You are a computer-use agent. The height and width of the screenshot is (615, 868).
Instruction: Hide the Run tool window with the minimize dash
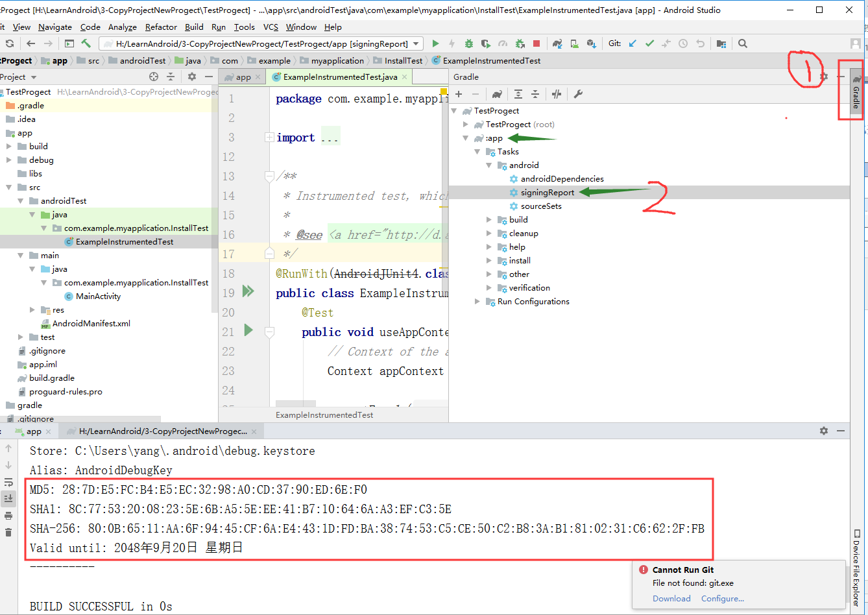tap(841, 431)
